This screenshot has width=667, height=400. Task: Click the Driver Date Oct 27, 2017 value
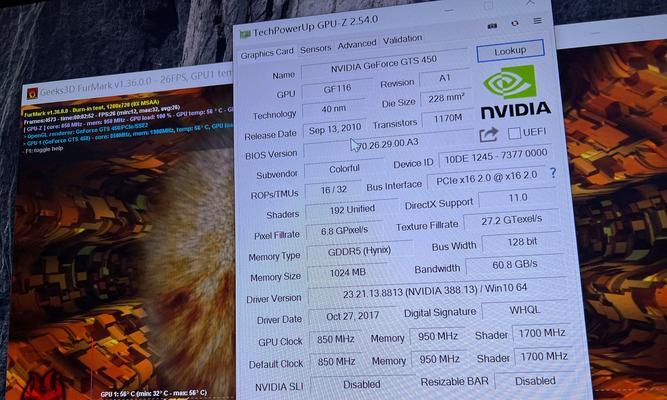point(352,317)
